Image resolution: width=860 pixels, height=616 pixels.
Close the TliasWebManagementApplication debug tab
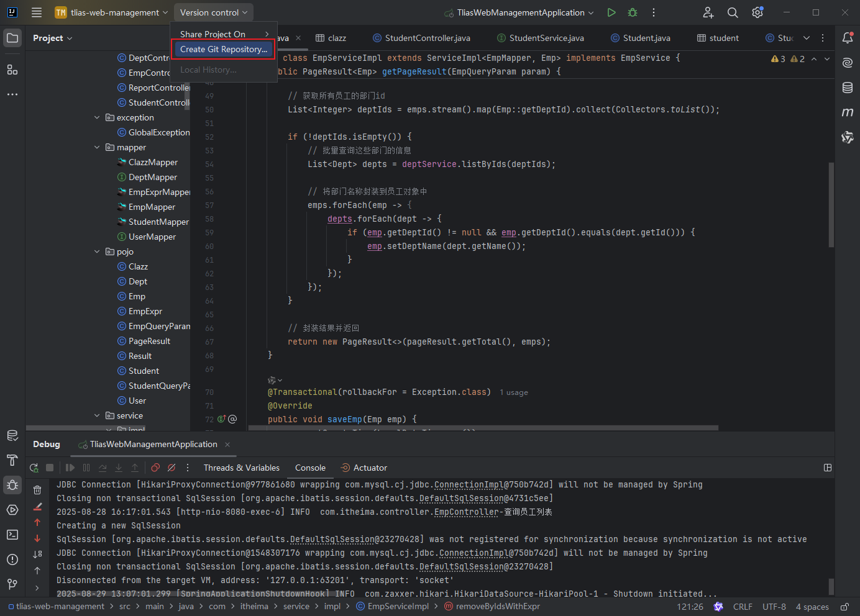227,444
